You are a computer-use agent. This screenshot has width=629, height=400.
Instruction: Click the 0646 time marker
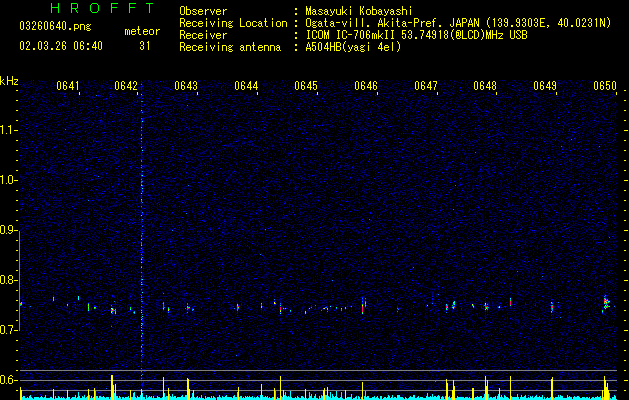366,86
